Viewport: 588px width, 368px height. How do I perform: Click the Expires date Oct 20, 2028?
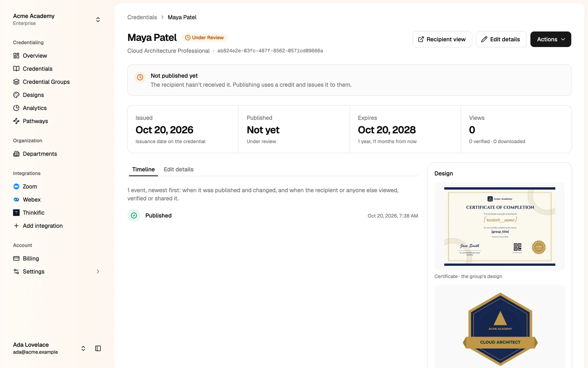coord(387,130)
